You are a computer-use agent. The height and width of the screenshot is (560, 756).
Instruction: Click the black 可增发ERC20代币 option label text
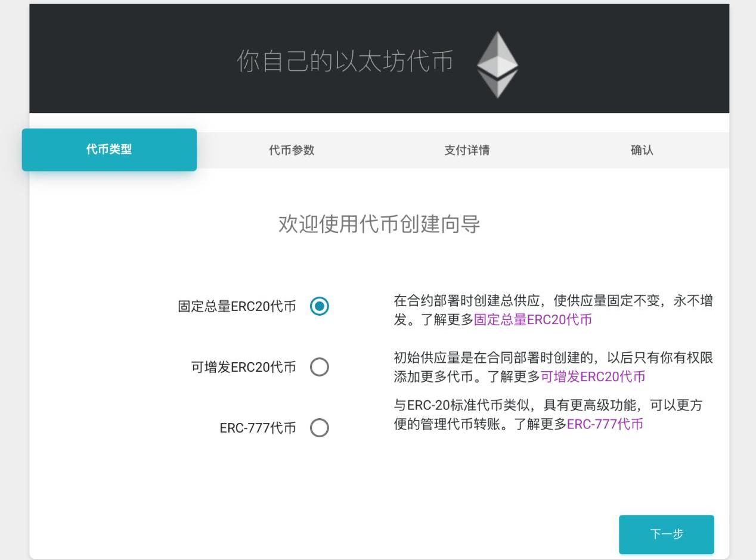pos(243,368)
